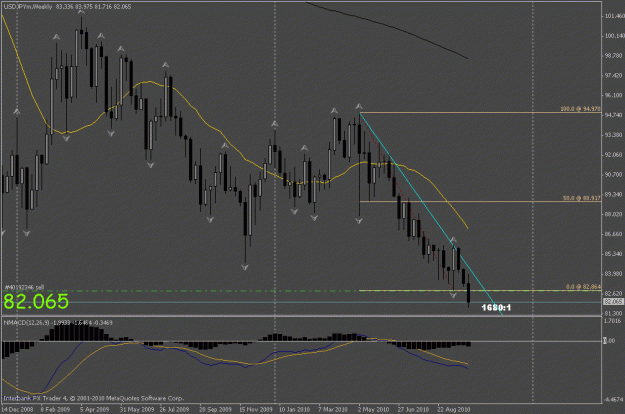This screenshot has height=414, width=625.
Task: Select the 100.0 @ 94.970 Fibonacci label
Action: (x=580, y=108)
